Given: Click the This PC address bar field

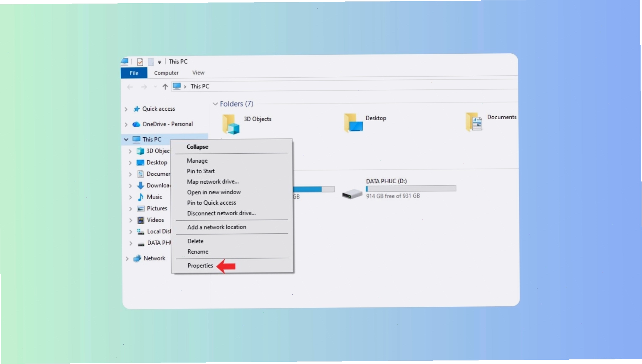Looking at the screenshot, I should [x=344, y=86].
